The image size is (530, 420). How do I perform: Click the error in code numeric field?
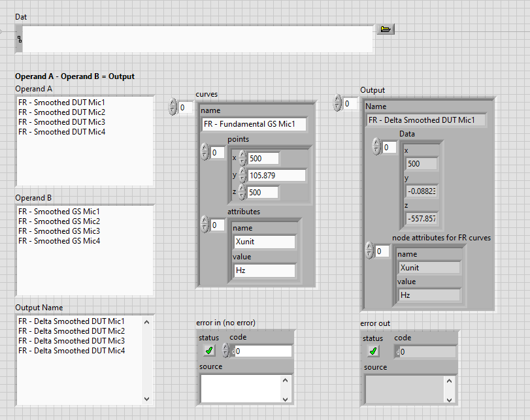pos(262,351)
